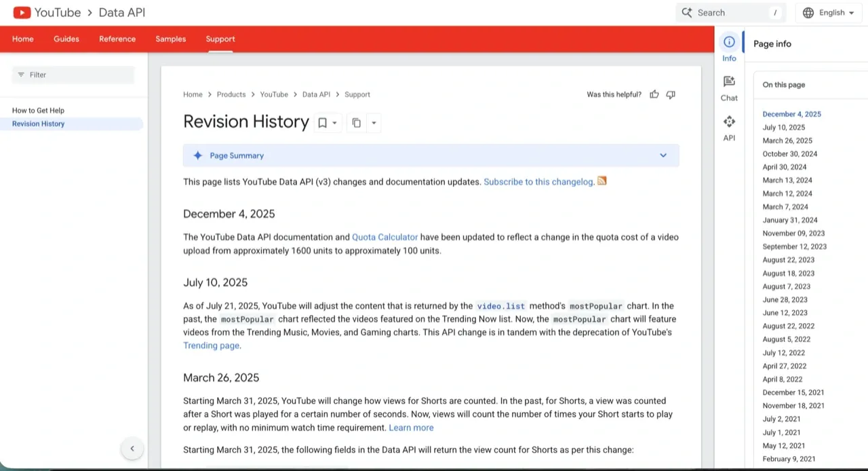868x471 pixels.
Task: Jump to March 7, 2024 in page index
Action: (x=785, y=207)
